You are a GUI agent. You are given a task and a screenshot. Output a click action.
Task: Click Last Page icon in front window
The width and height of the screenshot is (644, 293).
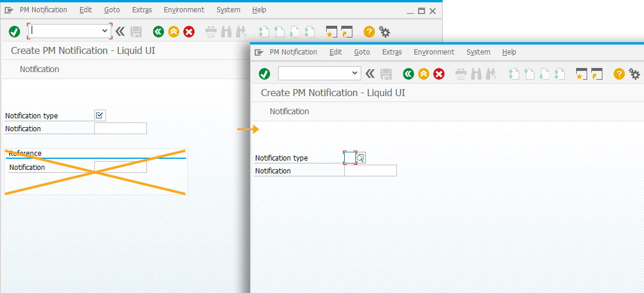[559, 74]
